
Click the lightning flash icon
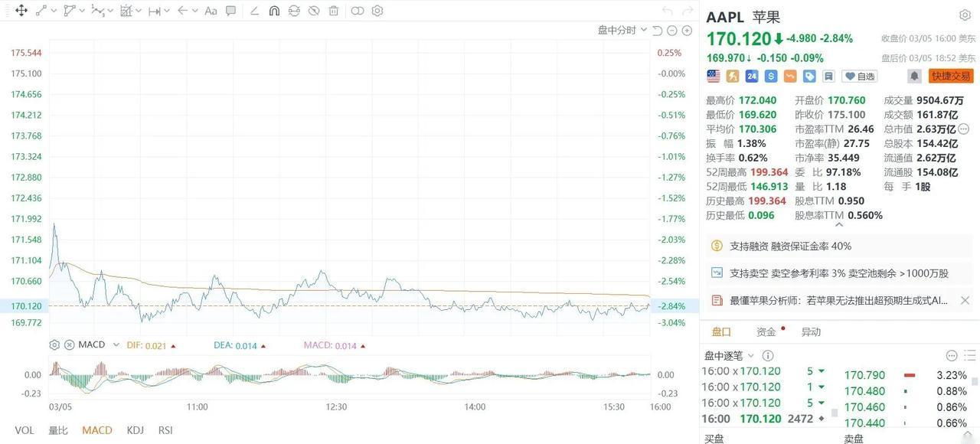(733, 76)
